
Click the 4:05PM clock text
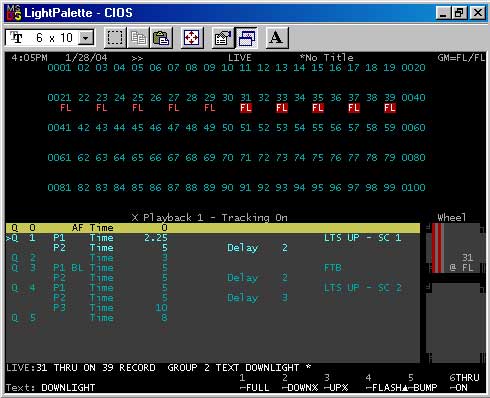point(29,58)
